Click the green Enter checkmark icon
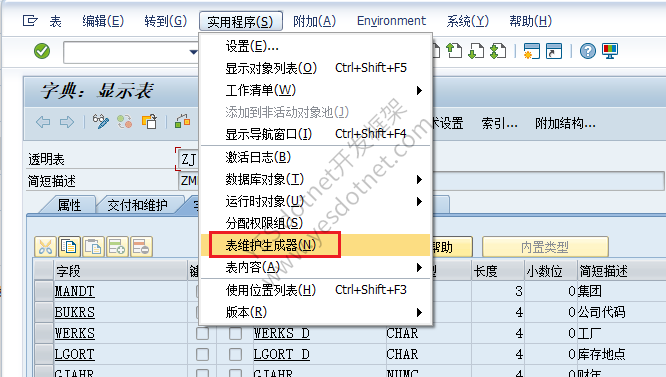The image size is (666, 377). pos(42,51)
